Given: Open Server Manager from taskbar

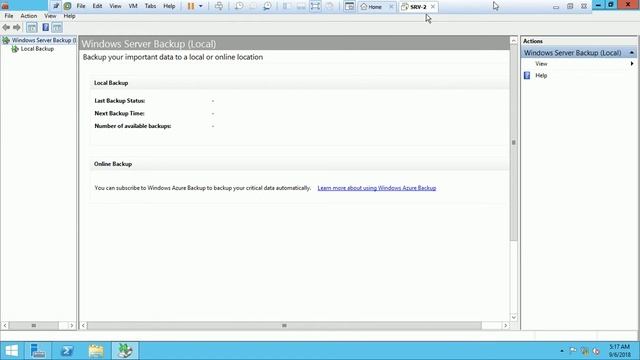Looking at the screenshot, I should [38, 351].
